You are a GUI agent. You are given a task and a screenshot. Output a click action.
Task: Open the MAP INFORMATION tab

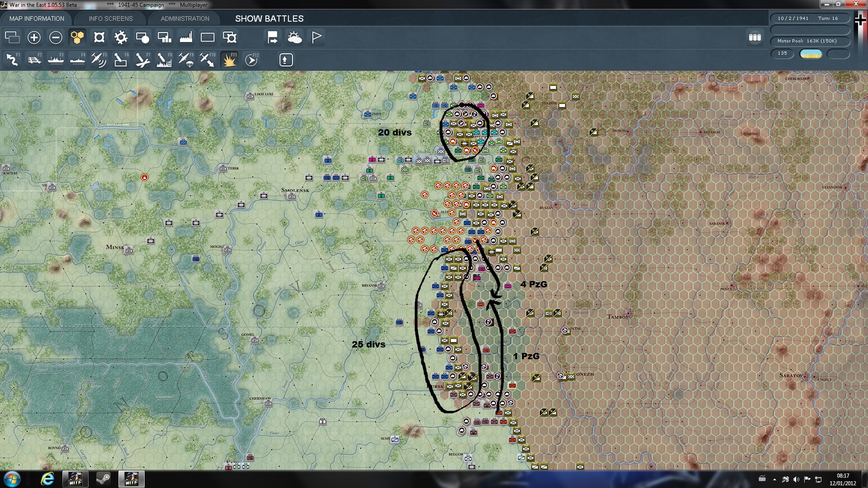pos(37,19)
